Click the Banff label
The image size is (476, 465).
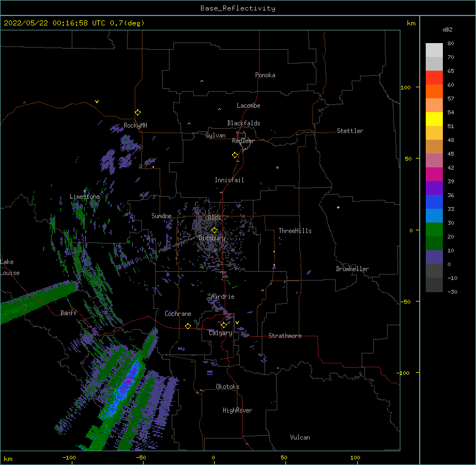[x=68, y=313]
